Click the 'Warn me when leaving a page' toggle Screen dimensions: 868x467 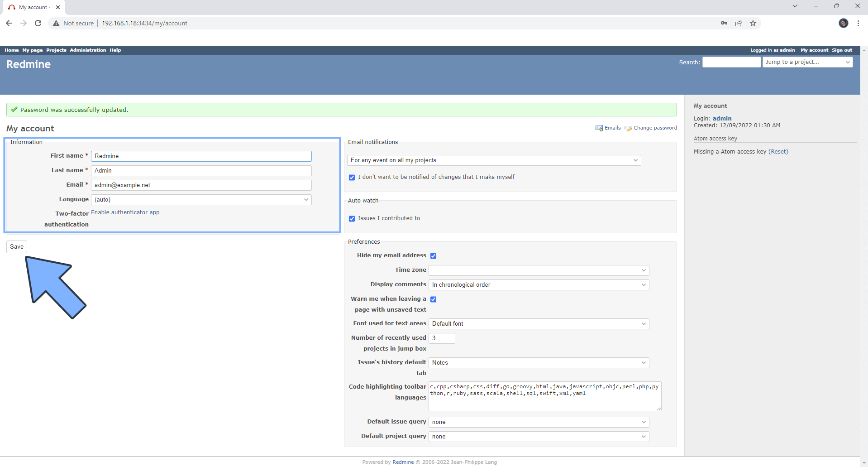coord(433,299)
